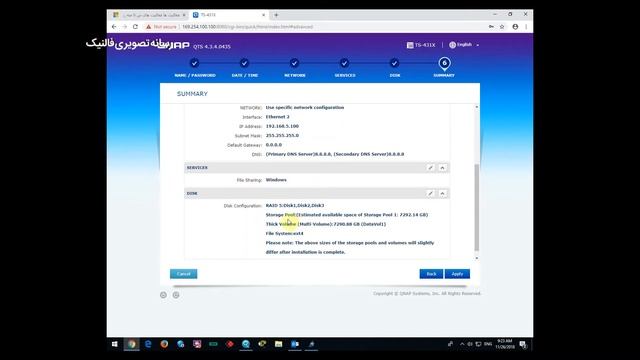The image size is (640, 360).
Task: Open the taskbar clock and date
Action: pos(505,344)
